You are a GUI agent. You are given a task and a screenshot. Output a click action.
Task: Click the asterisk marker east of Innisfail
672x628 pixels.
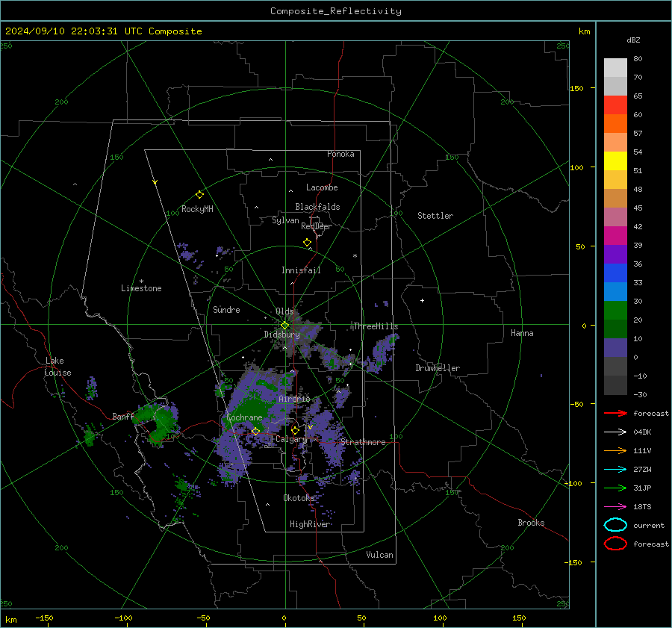click(x=355, y=256)
